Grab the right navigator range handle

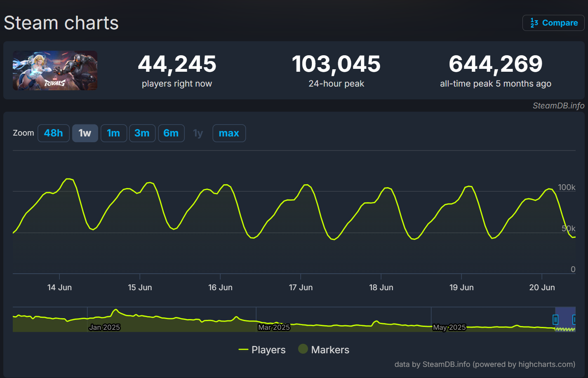click(x=574, y=319)
